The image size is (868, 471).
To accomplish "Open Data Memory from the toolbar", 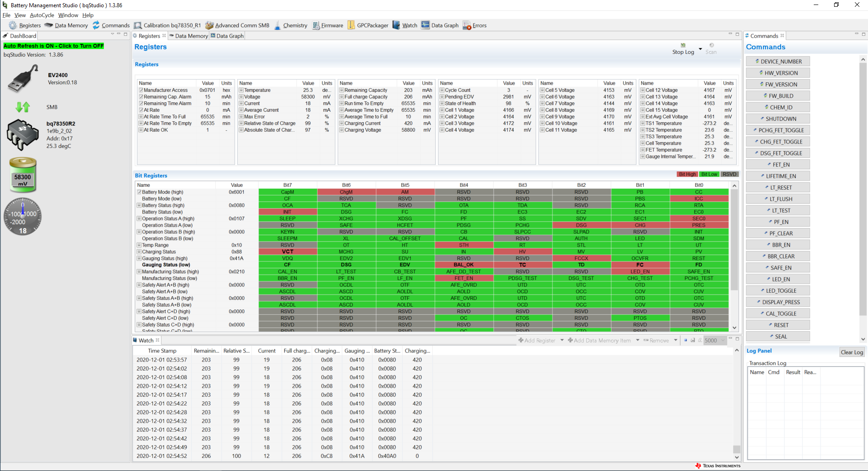I will 66,25.
